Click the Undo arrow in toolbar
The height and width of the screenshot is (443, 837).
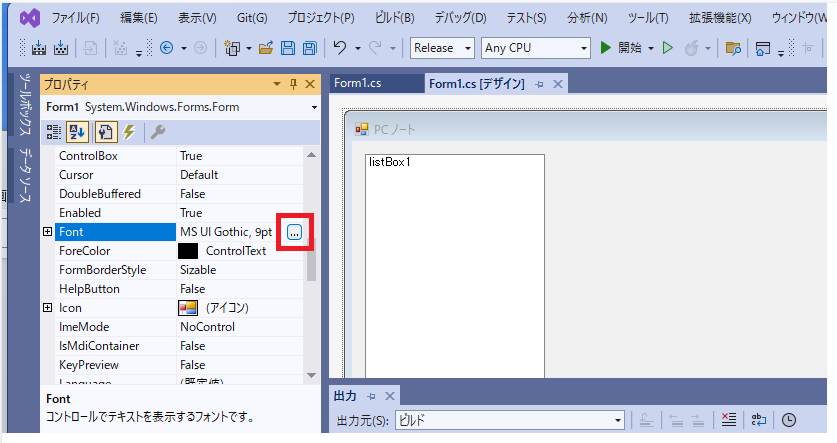click(x=340, y=48)
